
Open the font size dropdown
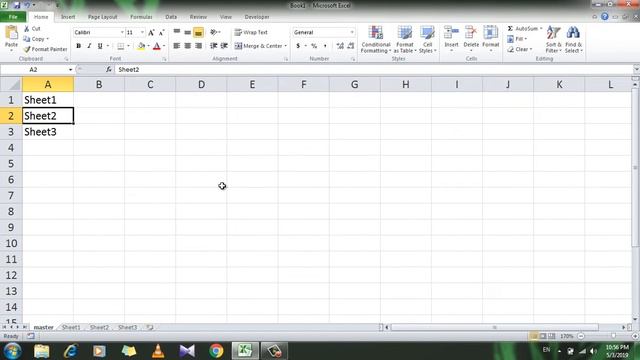click(142, 32)
